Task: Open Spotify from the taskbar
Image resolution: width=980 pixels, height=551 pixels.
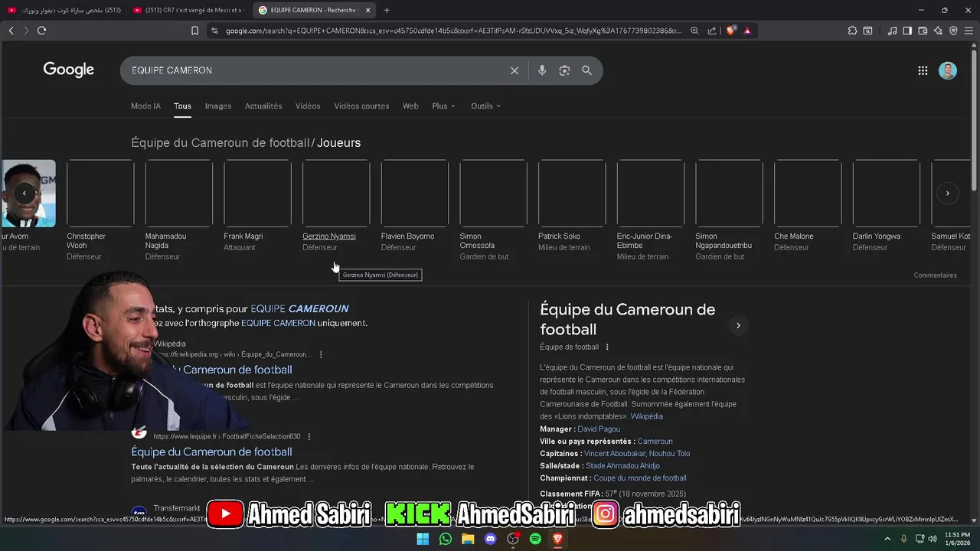Action: 535,539
